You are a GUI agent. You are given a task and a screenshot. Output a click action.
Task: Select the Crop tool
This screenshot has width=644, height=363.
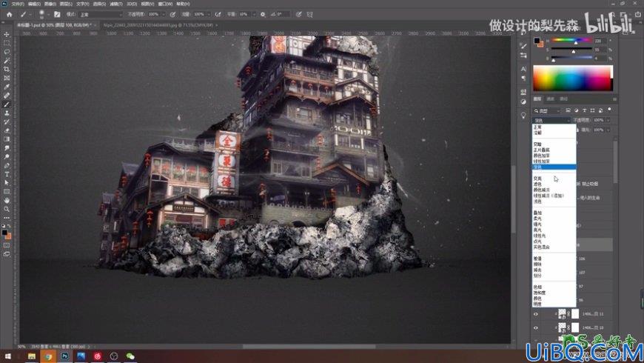pos(7,69)
